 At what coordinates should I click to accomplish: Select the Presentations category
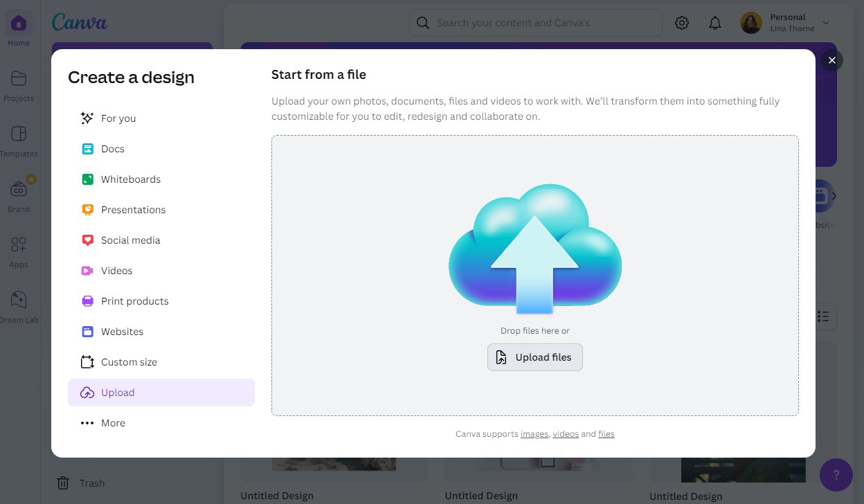(x=161, y=210)
